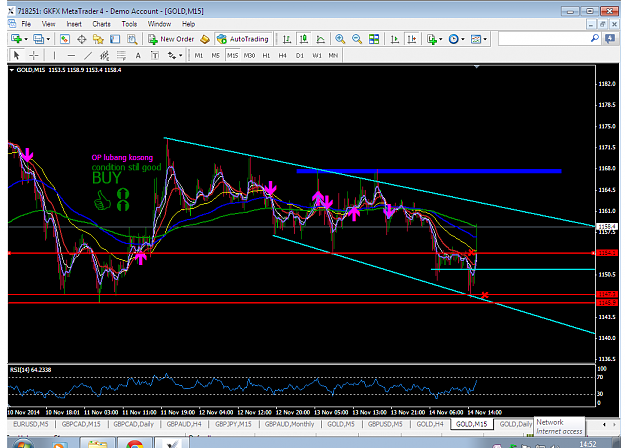Viewport: 625px width, 448px height.
Task: Open the File menu
Action: pos(26,24)
